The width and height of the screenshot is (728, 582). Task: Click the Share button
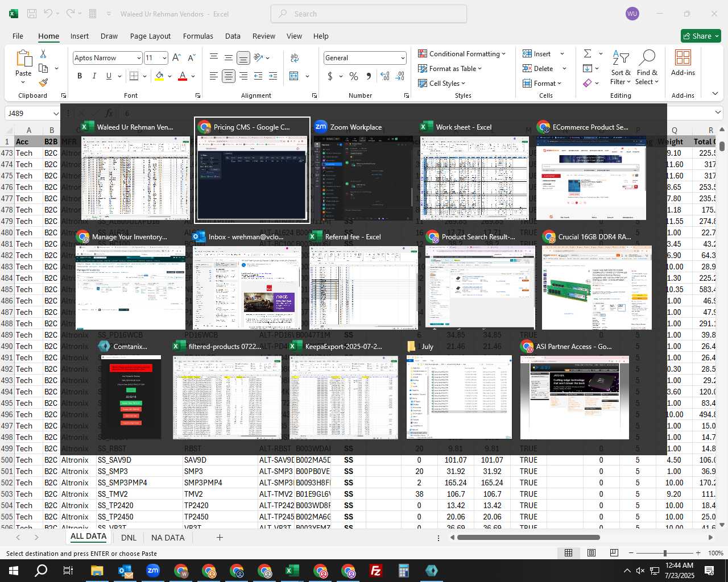[701, 36]
